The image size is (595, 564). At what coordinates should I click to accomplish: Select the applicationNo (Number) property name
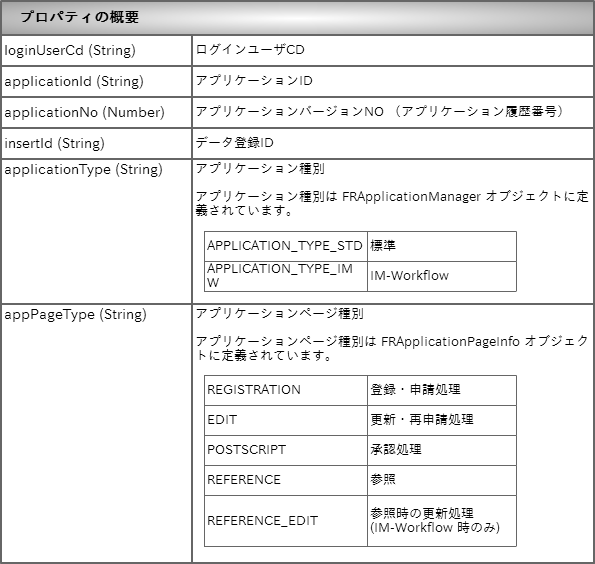point(84,112)
